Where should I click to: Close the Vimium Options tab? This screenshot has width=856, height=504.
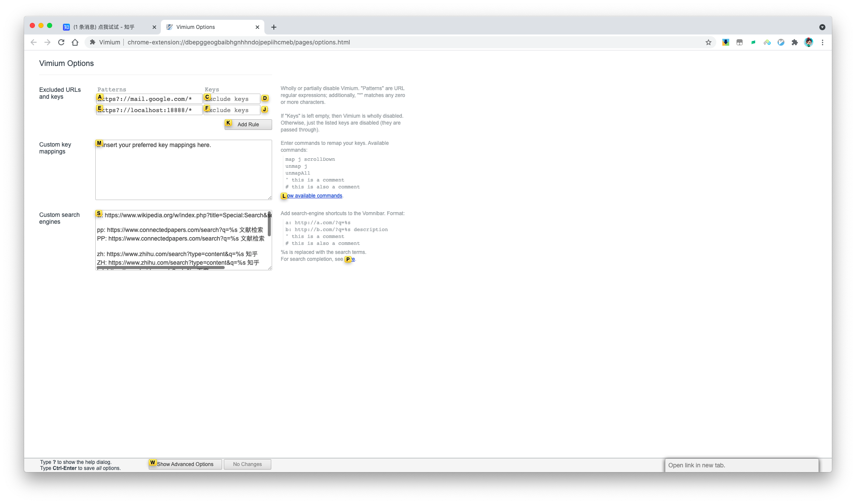(x=257, y=27)
